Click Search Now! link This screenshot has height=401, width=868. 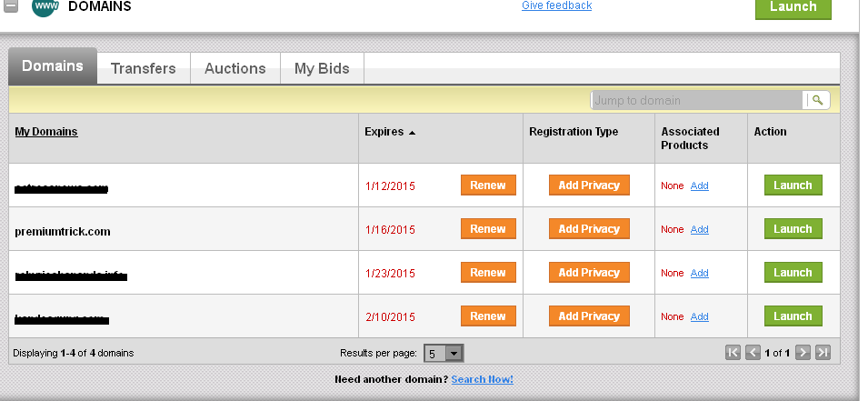coord(482,379)
